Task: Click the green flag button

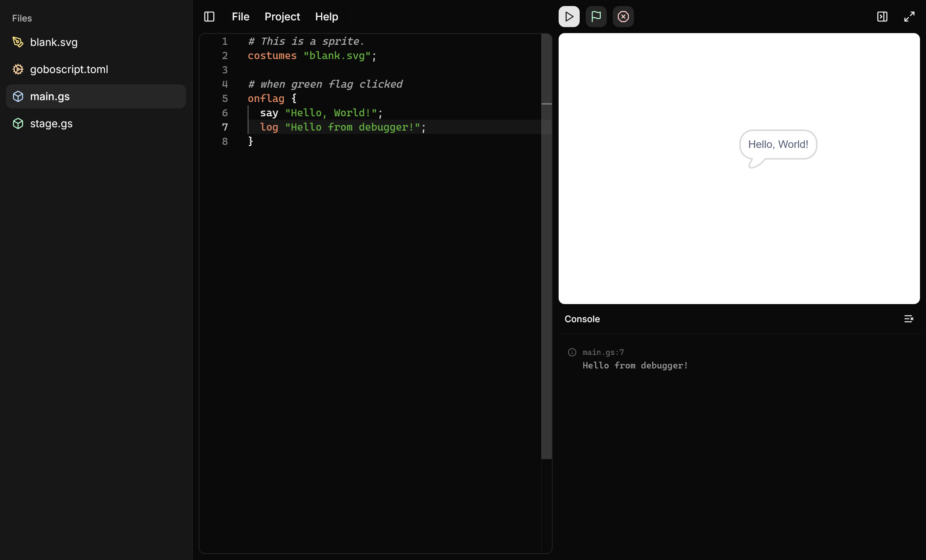Action: (x=596, y=17)
